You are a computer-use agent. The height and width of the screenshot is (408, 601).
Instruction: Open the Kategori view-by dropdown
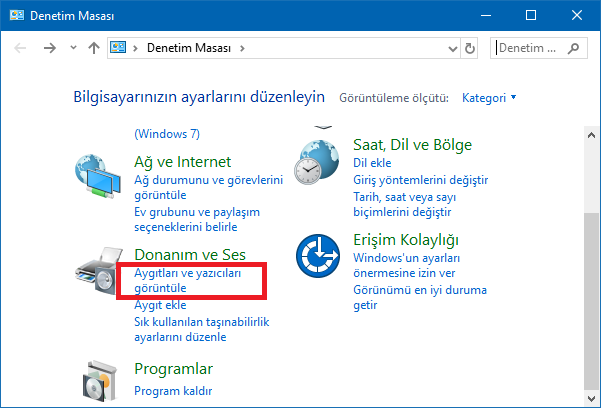[489, 98]
